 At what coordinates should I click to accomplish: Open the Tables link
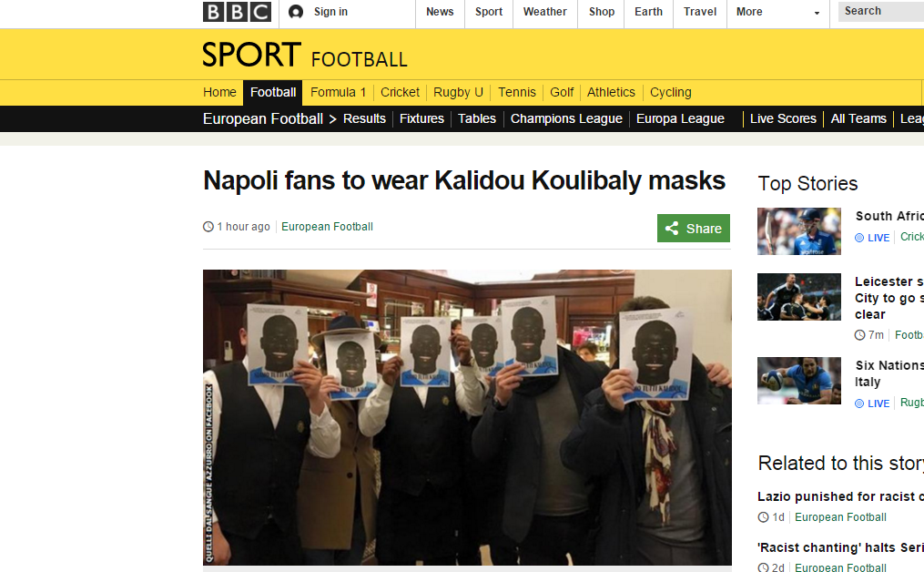pos(477,118)
